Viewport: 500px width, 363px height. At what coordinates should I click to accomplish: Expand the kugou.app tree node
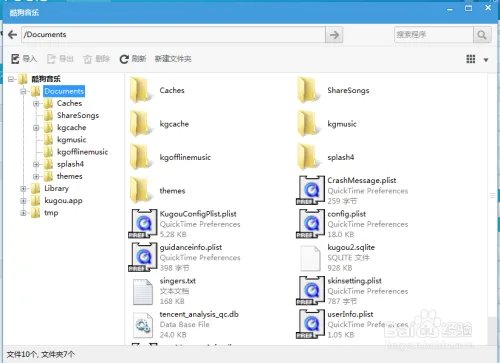click(x=23, y=201)
